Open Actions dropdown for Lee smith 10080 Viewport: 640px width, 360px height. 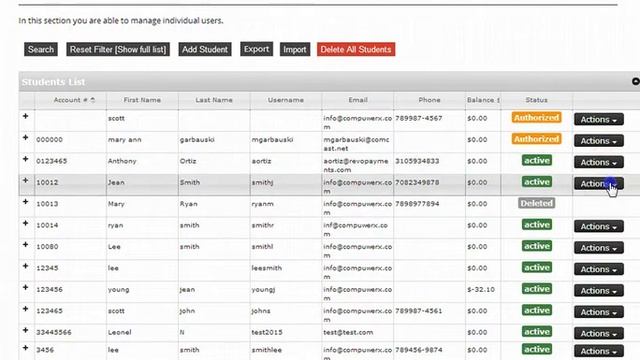pos(599,248)
